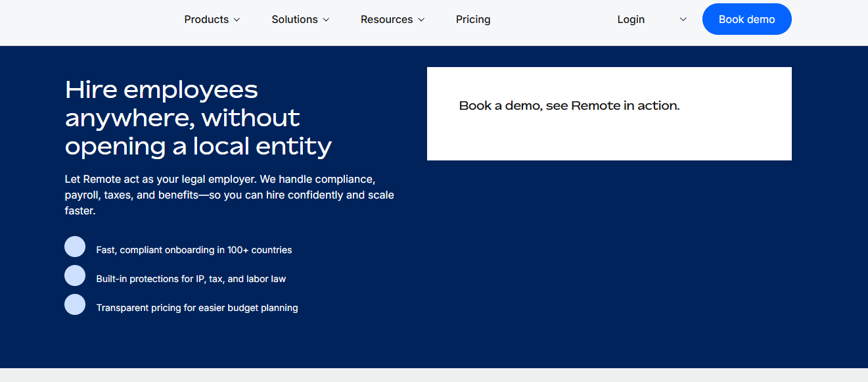Image resolution: width=868 pixels, height=382 pixels.
Task: Open the Products dropdown
Action: [206, 19]
